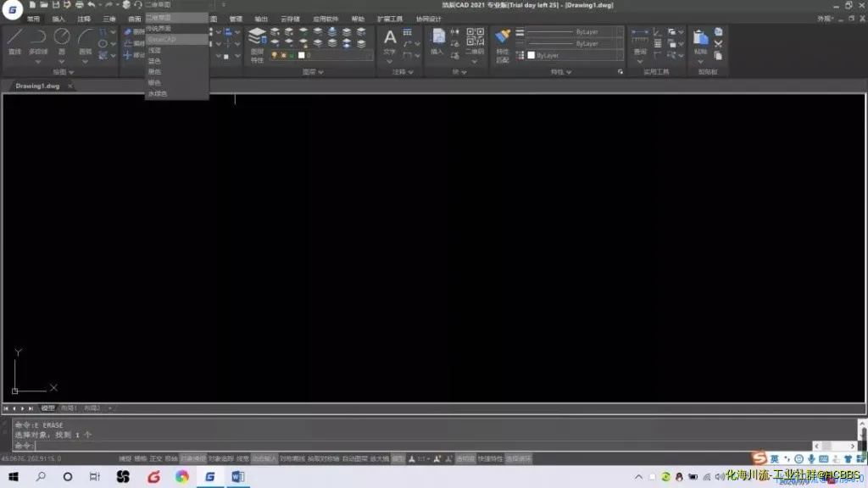Expand the Layer (图层) panel
The height and width of the screenshot is (488, 868).
click(313, 72)
